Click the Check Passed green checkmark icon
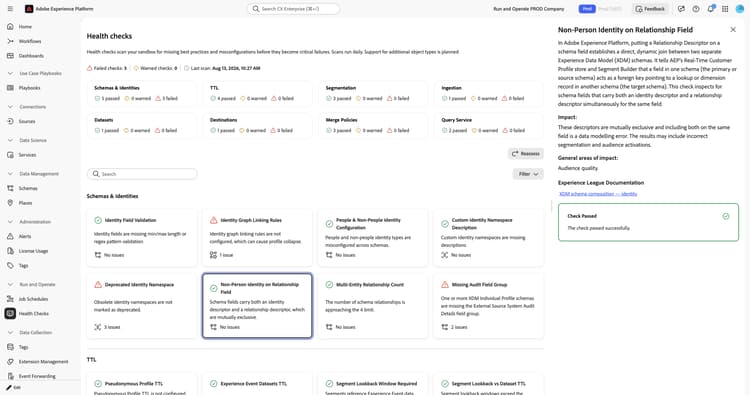The height and width of the screenshot is (395, 750). (726, 216)
